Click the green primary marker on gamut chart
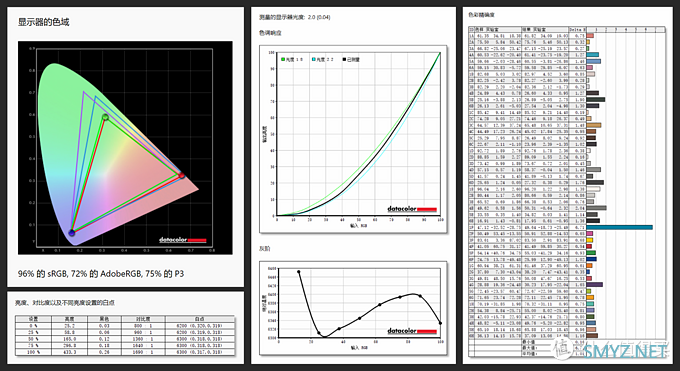Viewport: 680px width, 371px height. tap(105, 117)
